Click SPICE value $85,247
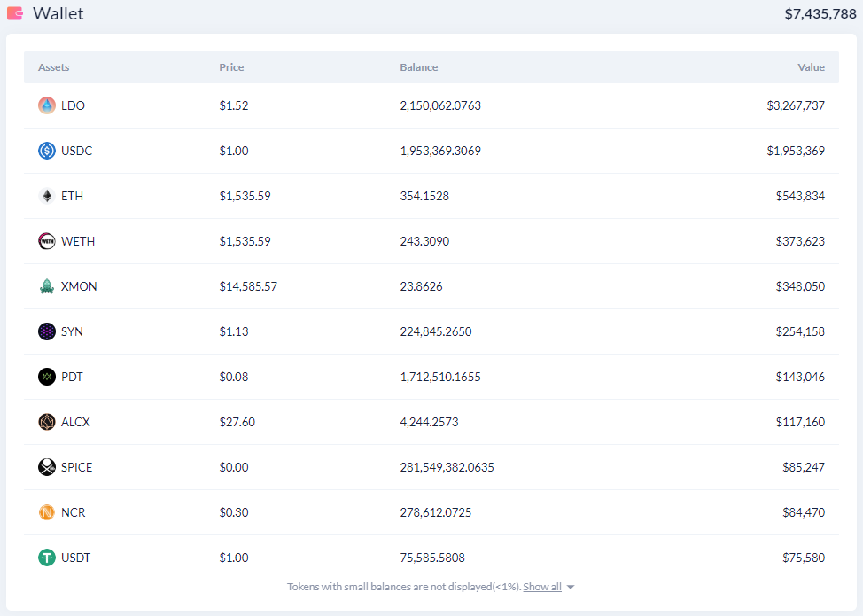This screenshot has width=863, height=616. tap(804, 467)
